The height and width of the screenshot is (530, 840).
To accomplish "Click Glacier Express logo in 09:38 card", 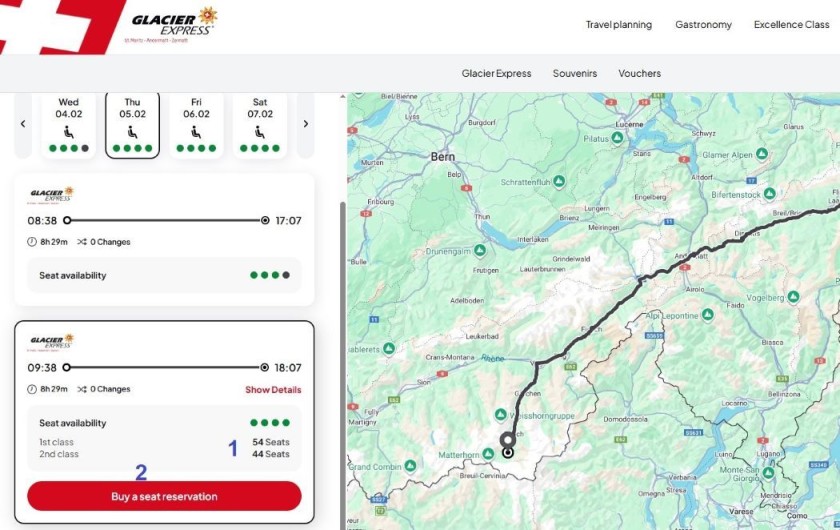I will tap(51, 342).
